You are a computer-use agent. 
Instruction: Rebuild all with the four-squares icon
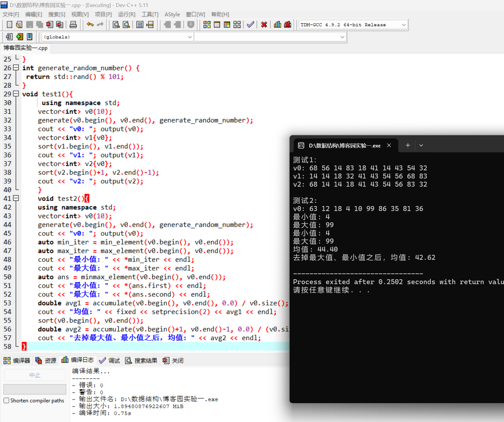coord(237,25)
